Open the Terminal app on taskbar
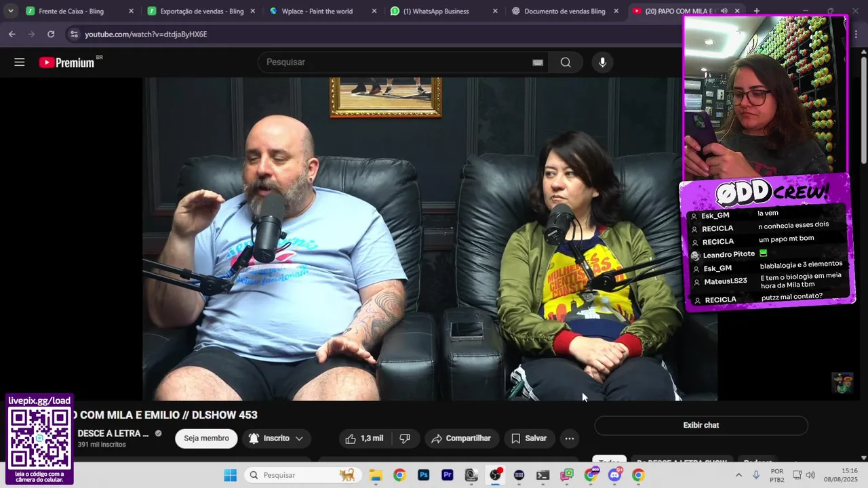 543,475
